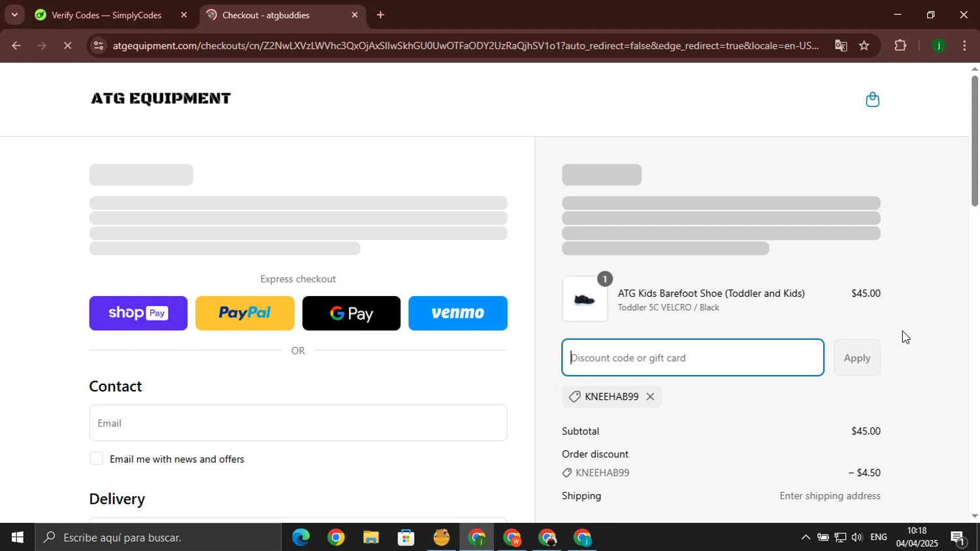This screenshot has width=980, height=551.
Task: Open the Chrome three-dot menu
Action: coord(965,46)
